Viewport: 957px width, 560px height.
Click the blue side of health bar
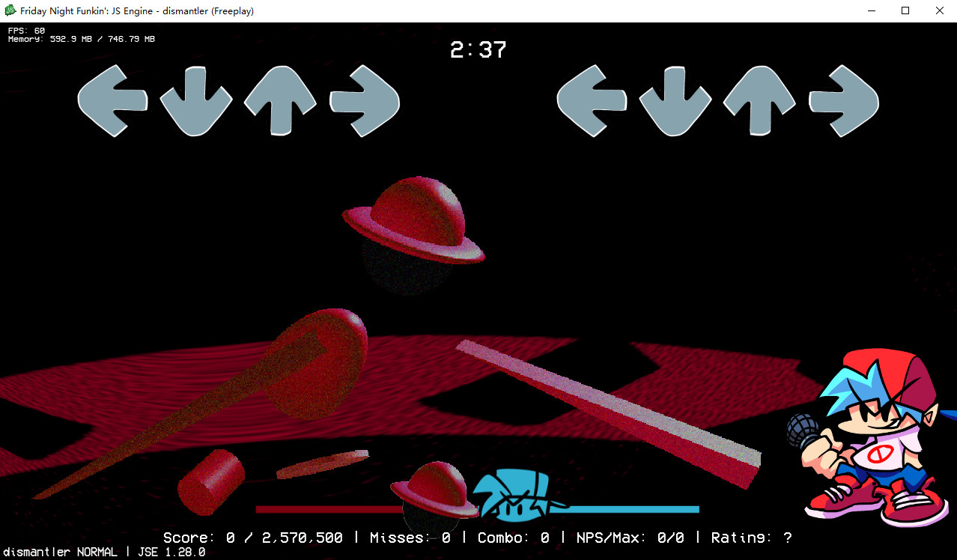click(x=634, y=510)
